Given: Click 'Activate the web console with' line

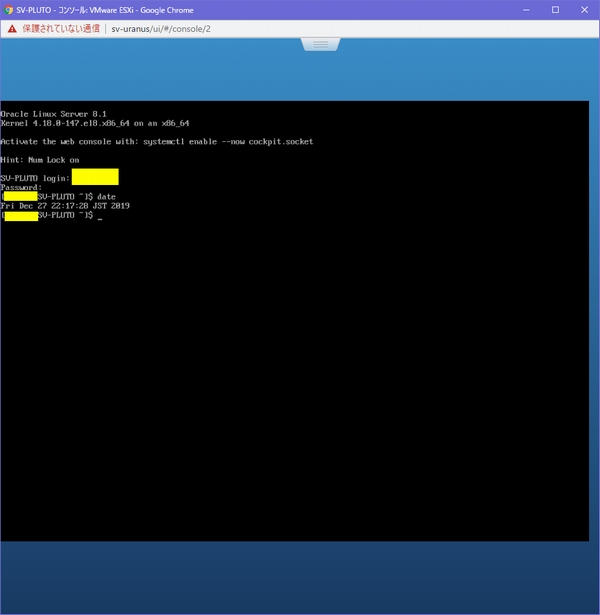Looking at the screenshot, I should click(157, 142).
